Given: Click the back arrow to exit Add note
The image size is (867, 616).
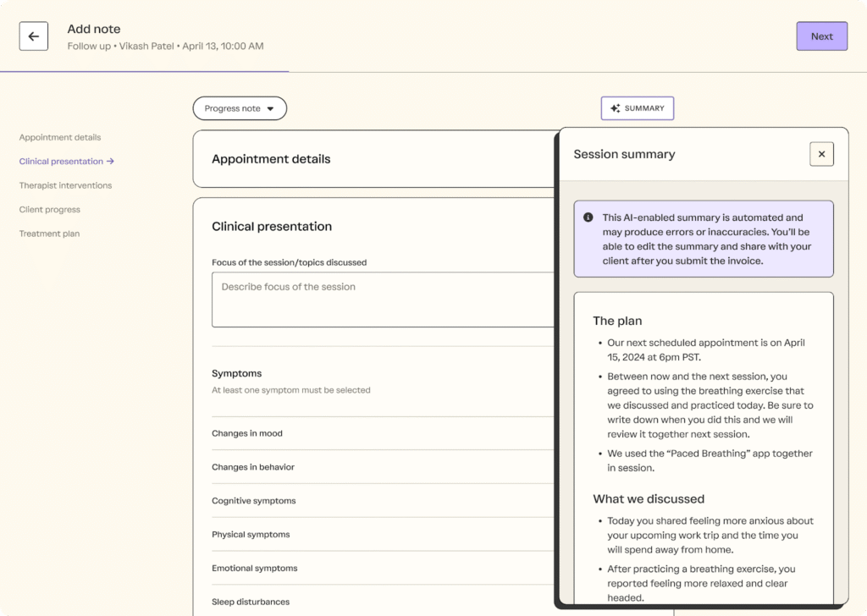Looking at the screenshot, I should [33, 36].
